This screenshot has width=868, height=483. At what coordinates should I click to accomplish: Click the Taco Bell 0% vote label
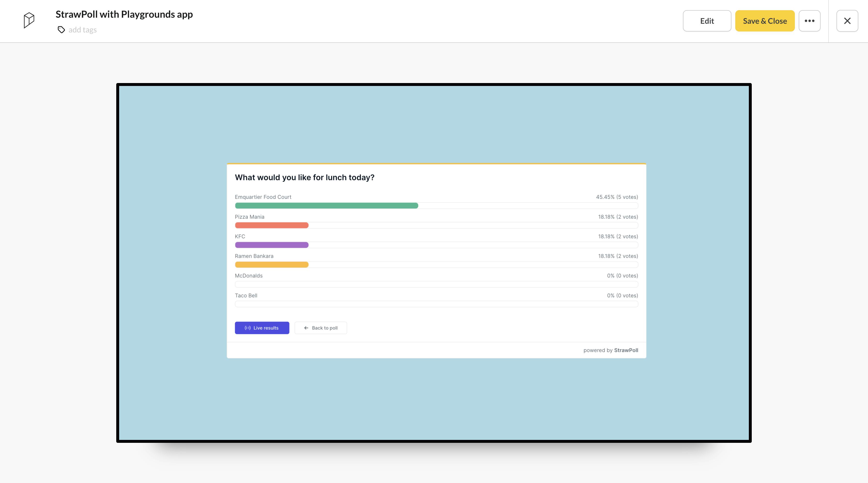click(622, 295)
